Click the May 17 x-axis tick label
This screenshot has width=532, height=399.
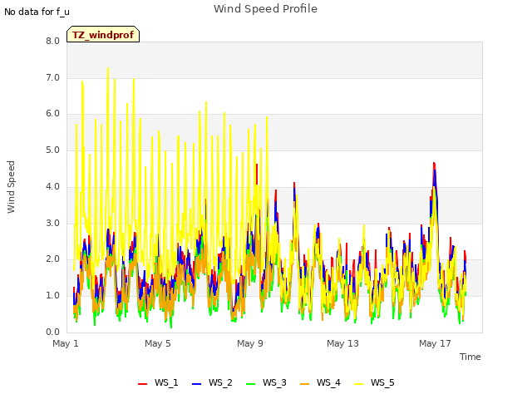click(x=435, y=343)
